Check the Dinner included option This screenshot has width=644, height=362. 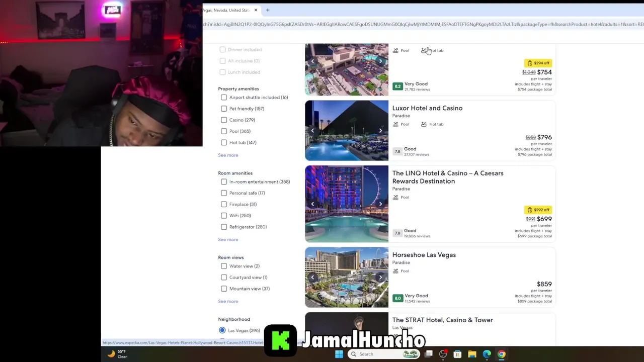pos(223,49)
